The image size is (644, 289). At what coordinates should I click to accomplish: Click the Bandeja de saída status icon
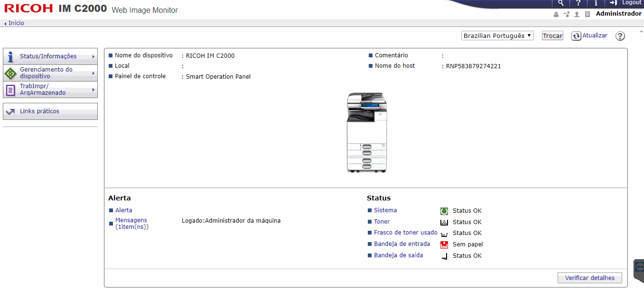[444, 256]
